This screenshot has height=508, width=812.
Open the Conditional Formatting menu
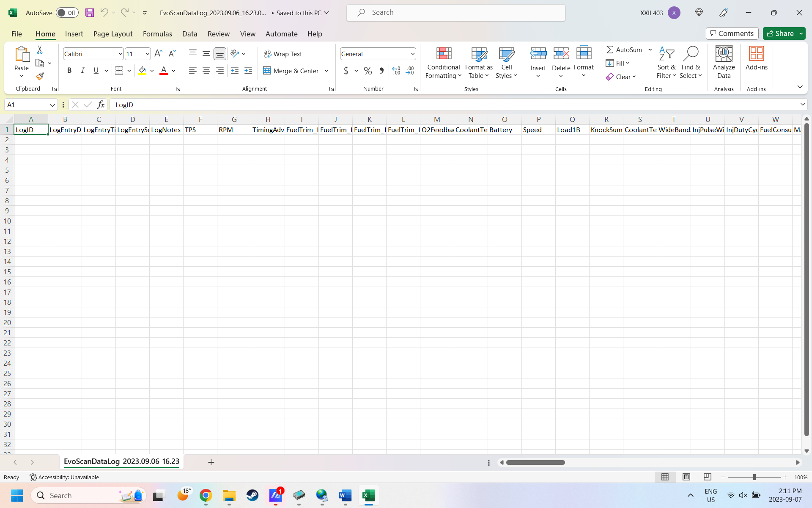click(443, 63)
